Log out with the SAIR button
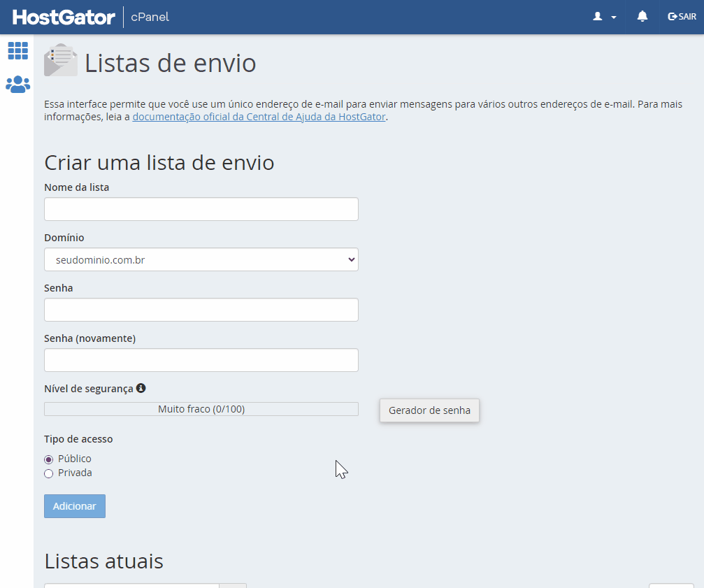Image resolution: width=704 pixels, height=588 pixels. (682, 17)
